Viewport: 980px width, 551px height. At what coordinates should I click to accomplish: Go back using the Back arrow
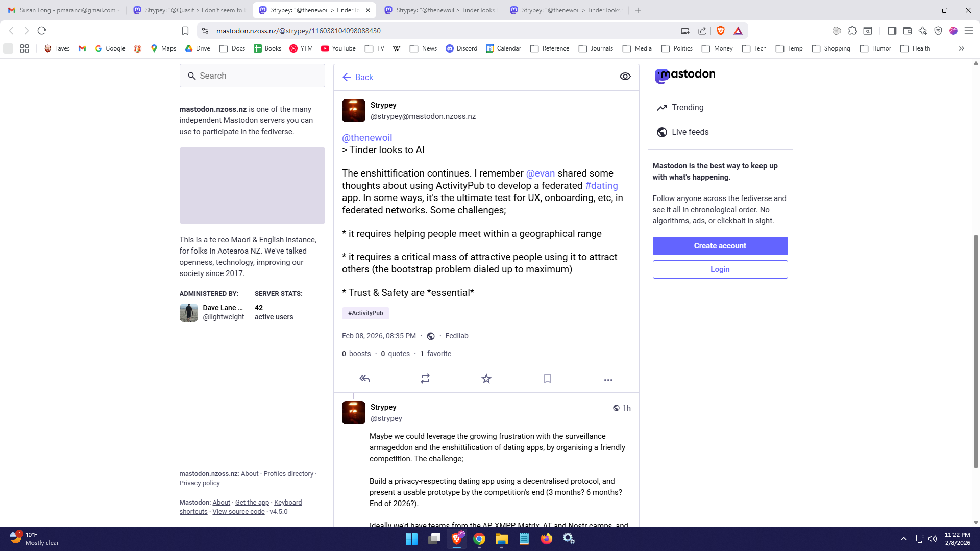click(x=358, y=77)
